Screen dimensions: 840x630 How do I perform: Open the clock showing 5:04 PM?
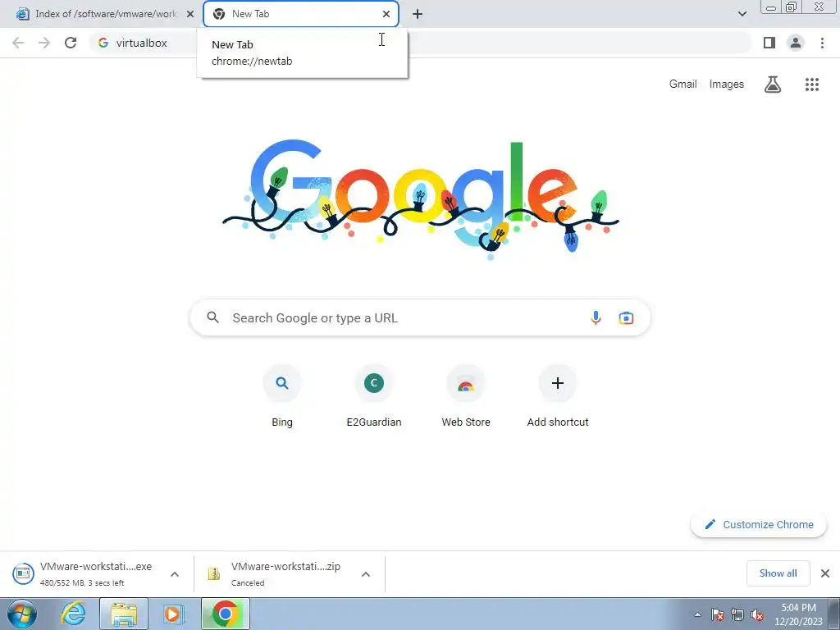tap(798, 614)
